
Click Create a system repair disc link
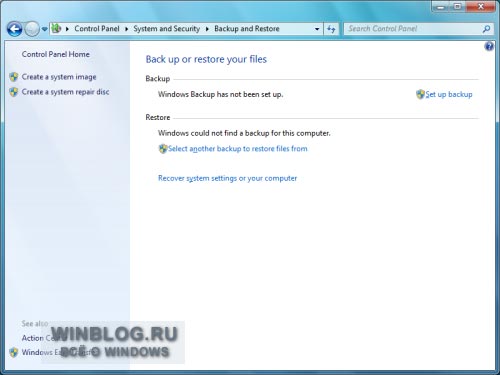coord(65,92)
